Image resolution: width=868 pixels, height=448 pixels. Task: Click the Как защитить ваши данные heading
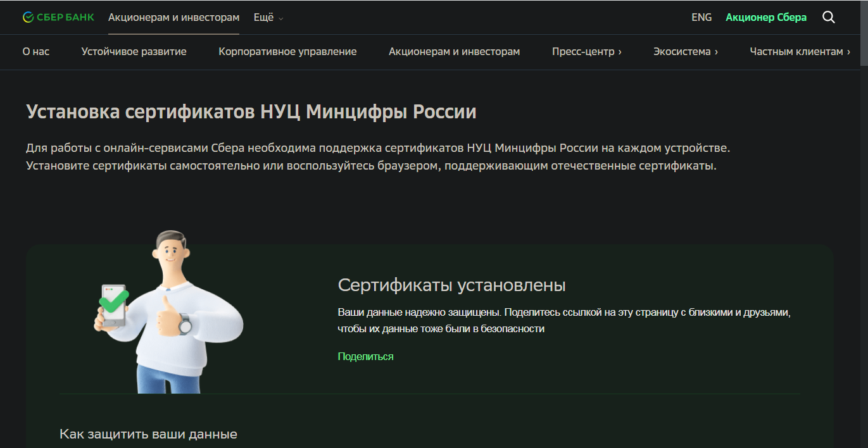tap(148, 434)
